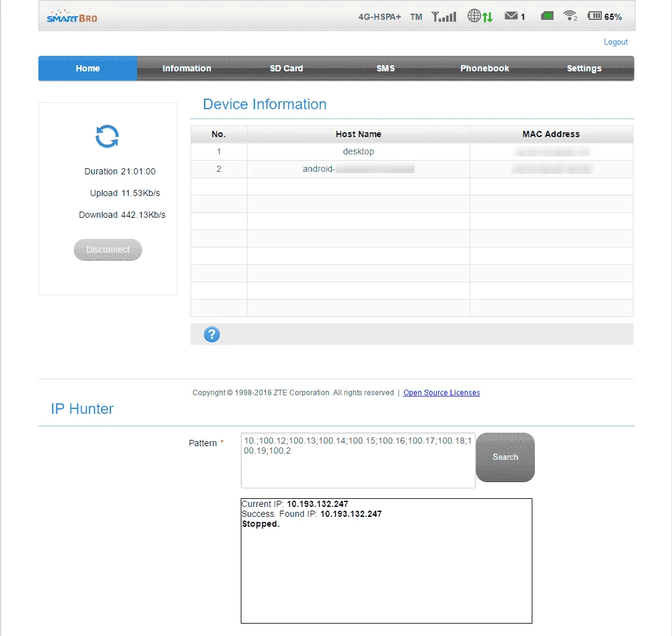Open the Settings tab
The height and width of the screenshot is (636, 672).
(x=584, y=68)
